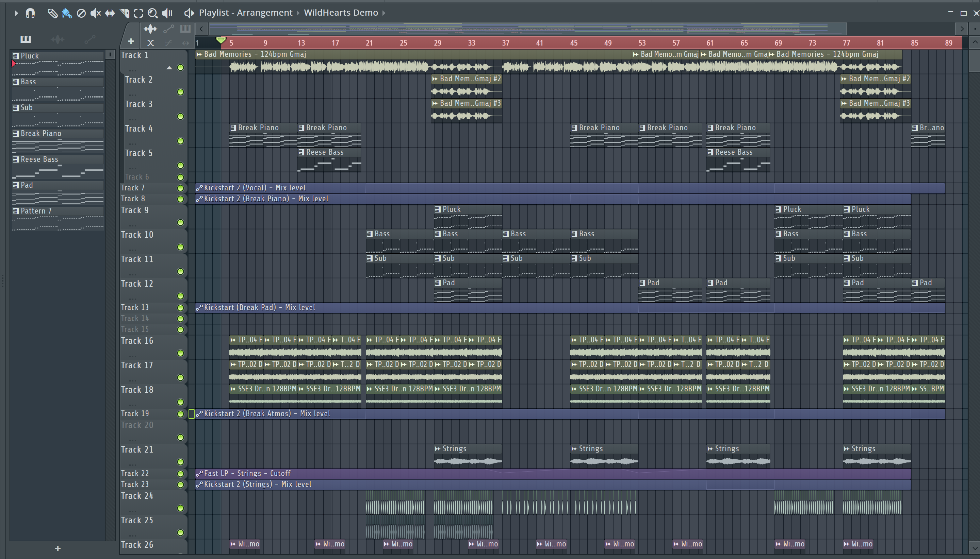
Task: Click the playhead marker on timeline
Action: tap(221, 40)
